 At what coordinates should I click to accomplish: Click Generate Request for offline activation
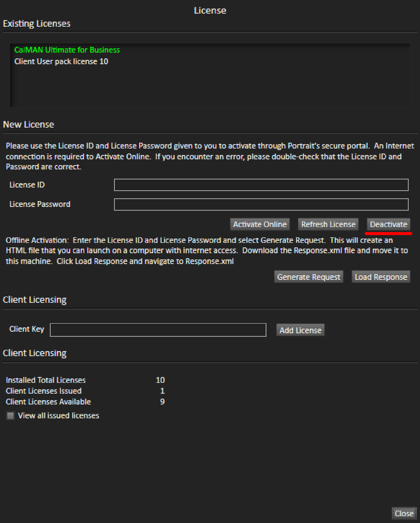[x=309, y=277]
